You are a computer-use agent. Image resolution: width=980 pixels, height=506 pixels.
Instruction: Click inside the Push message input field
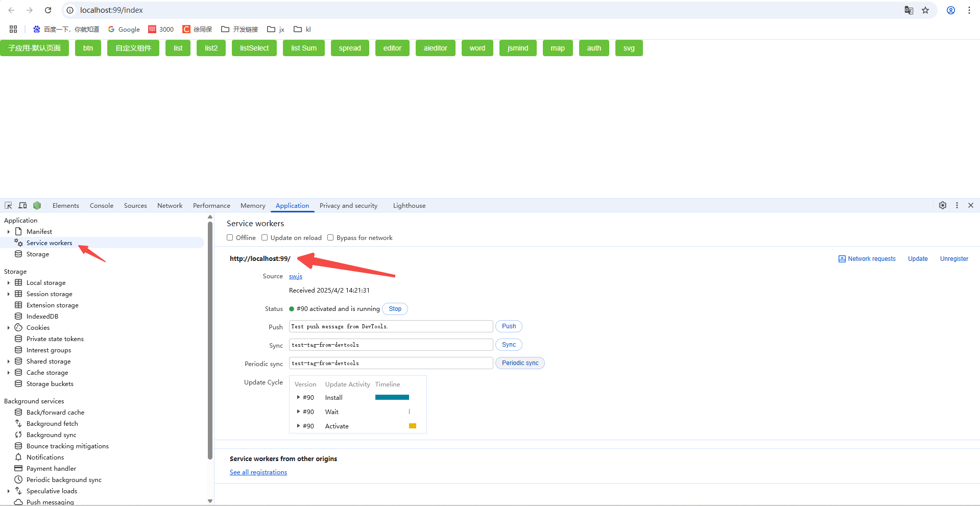390,326
